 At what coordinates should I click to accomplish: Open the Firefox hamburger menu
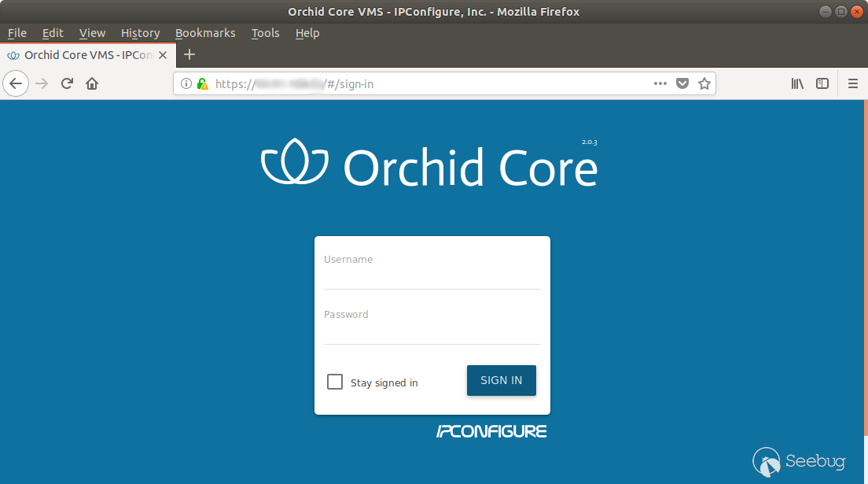click(x=852, y=83)
